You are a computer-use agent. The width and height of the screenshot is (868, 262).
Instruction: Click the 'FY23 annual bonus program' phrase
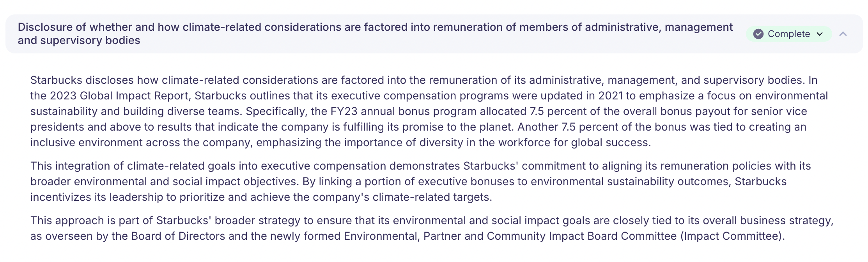click(x=403, y=112)
